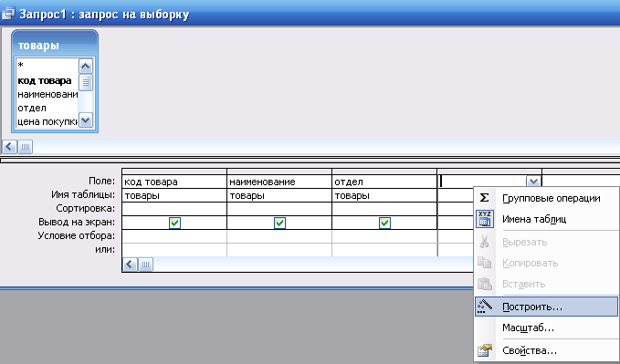Click the наименование field cell in grid
Viewport: 620px width, 364px height.
[279, 182]
